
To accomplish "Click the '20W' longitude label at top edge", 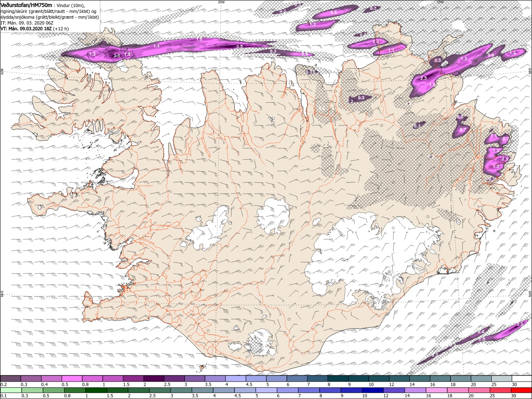I will pyautogui.click(x=221, y=2).
